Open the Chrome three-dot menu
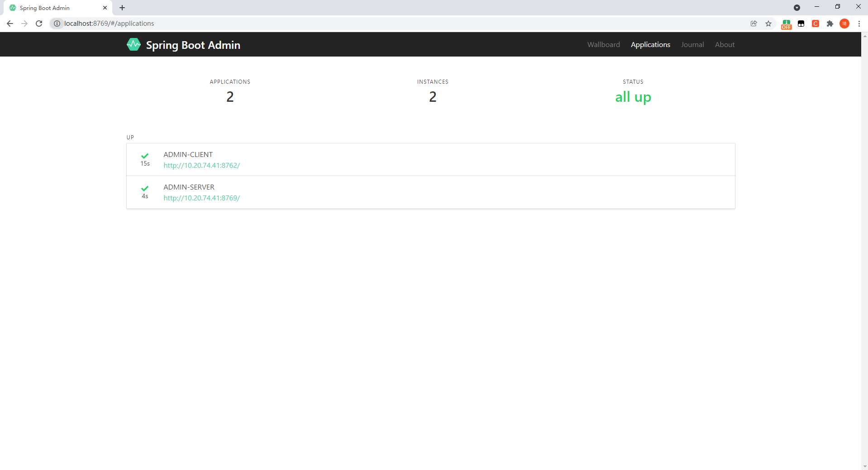The height and width of the screenshot is (470, 868). [x=859, y=24]
